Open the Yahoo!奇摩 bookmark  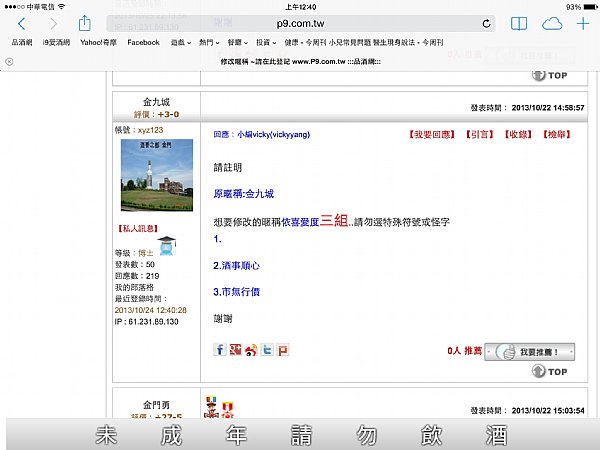click(x=98, y=42)
